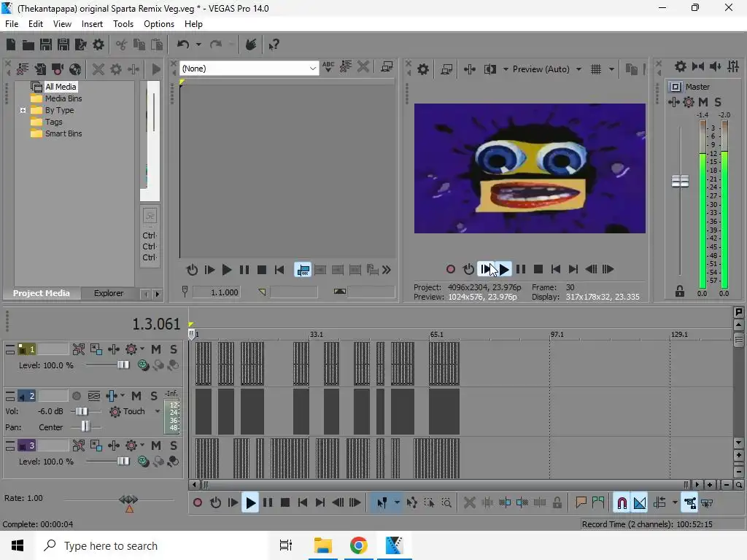Click the New Project icon

point(10,44)
